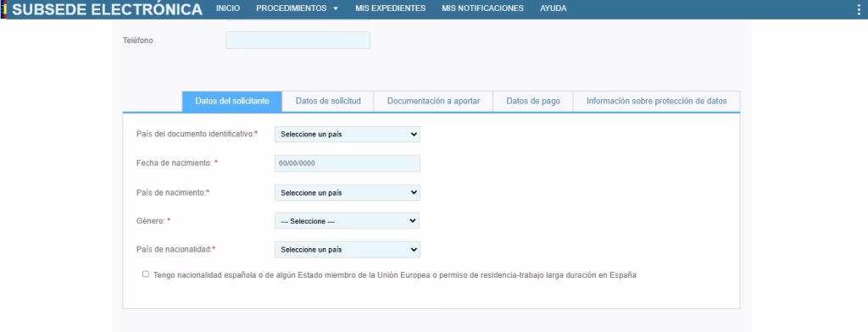Open País del documento identificativo dropdown
Viewport: 868px width, 332px height.
[347, 135]
